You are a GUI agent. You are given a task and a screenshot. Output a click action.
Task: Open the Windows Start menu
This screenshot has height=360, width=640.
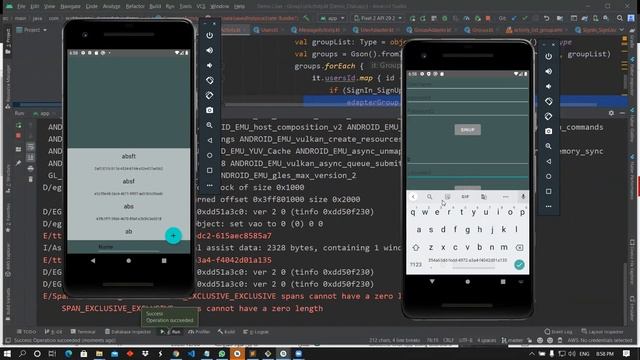(x=7, y=353)
